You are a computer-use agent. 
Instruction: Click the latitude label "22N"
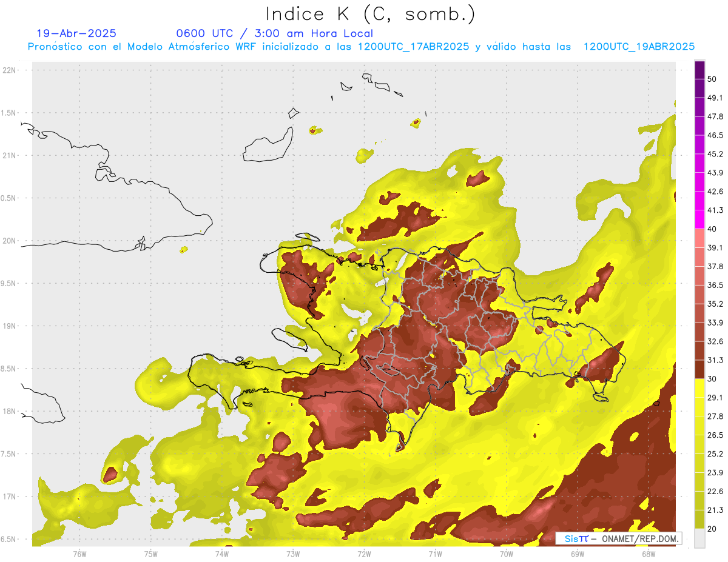pyautogui.click(x=10, y=70)
